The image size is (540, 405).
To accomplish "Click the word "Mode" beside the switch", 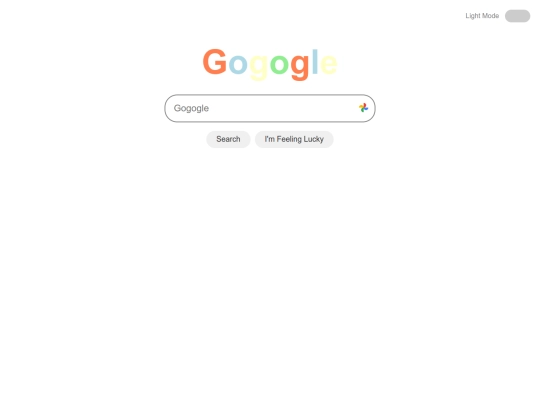I will [490, 16].
